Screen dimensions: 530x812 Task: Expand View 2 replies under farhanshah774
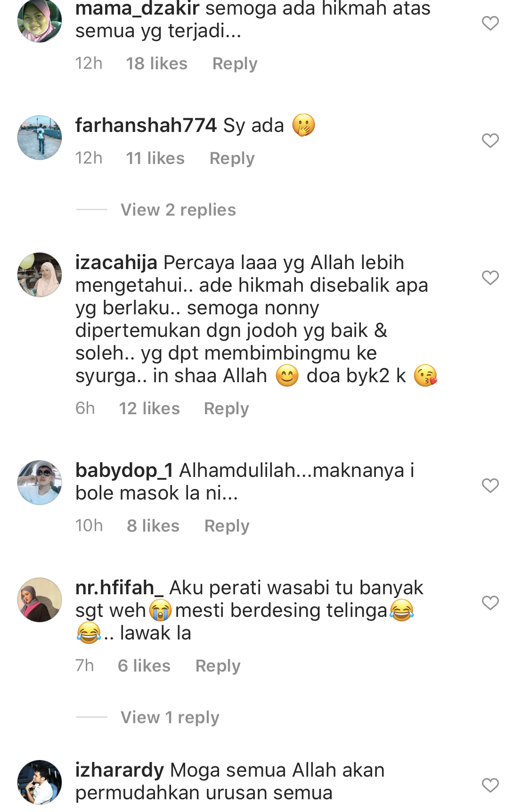pyautogui.click(x=178, y=210)
